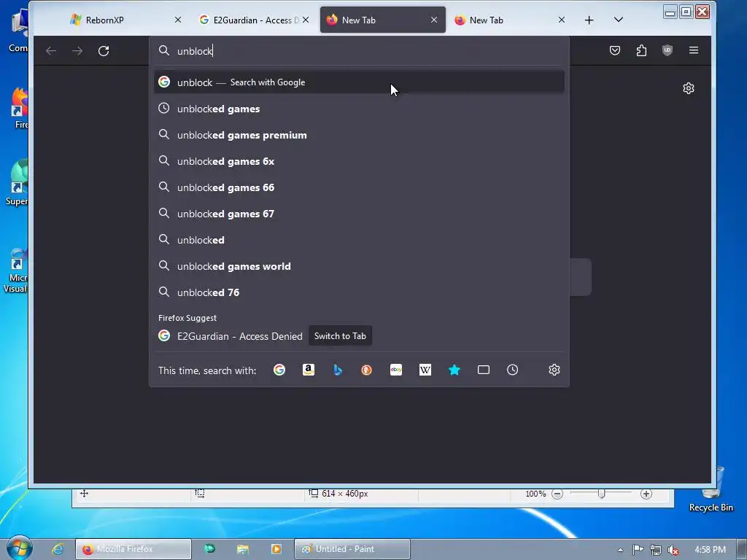
Task: Open search settings gear in dropdown
Action: click(x=554, y=370)
